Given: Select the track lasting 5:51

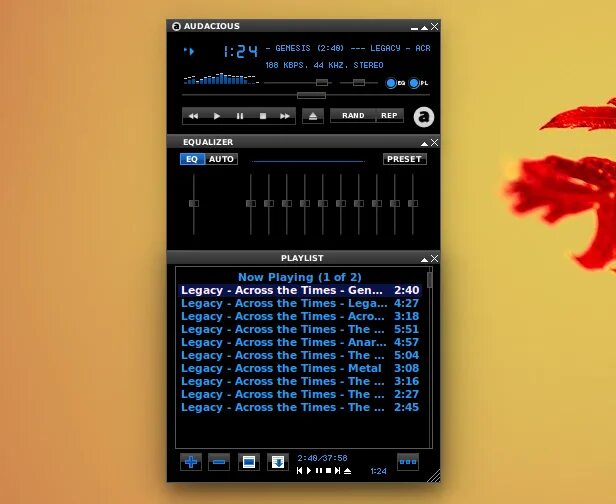Looking at the screenshot, I should click(x=300, y=329).
